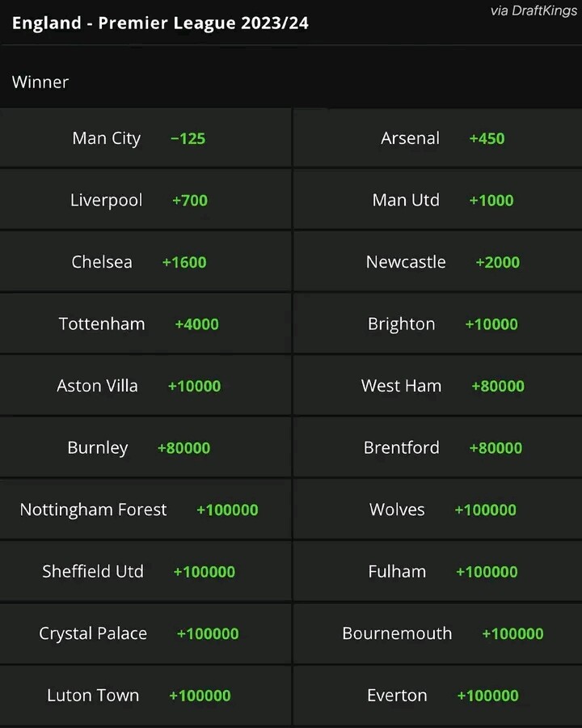Select Aston Villa +10000 odds
The height and width of the screenshot is (728, 582).
145,385
